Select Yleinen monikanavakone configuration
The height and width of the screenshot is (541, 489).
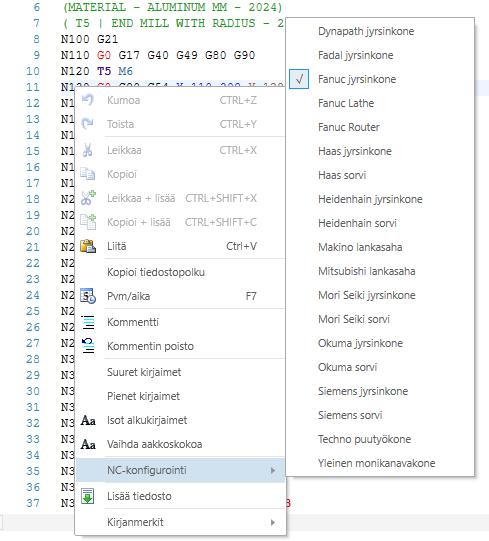coord(380,463)
